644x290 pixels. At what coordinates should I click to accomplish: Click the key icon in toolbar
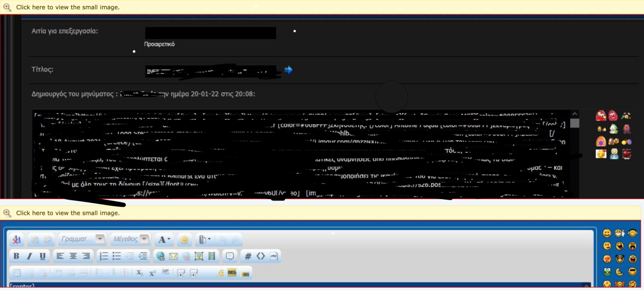[x=220, y=273]
